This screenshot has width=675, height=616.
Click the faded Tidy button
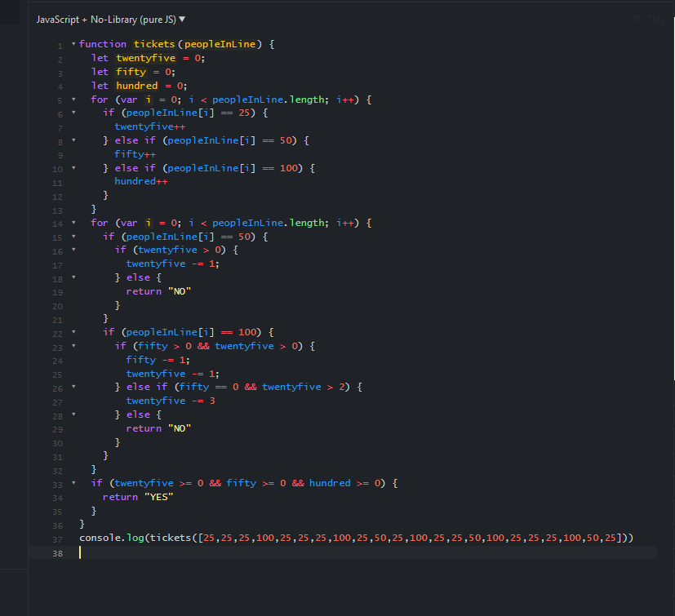click(x=649, y=20)
